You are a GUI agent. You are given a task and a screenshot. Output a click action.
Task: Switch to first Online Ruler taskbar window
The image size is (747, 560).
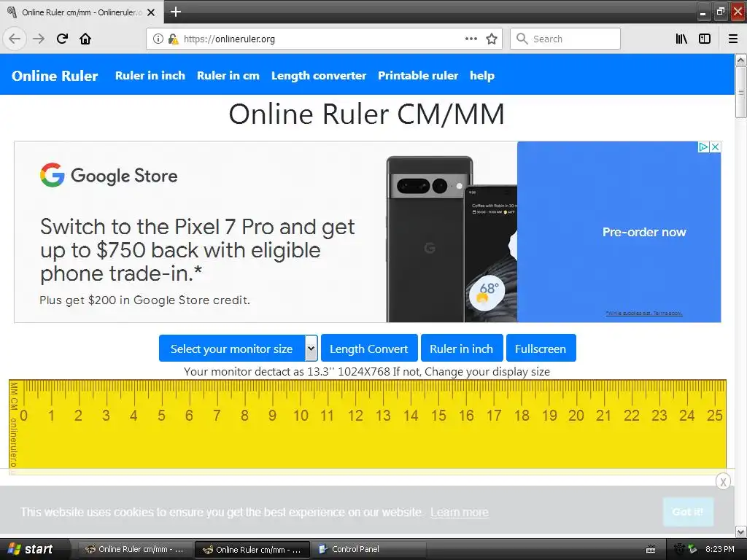tap(134, 549)
